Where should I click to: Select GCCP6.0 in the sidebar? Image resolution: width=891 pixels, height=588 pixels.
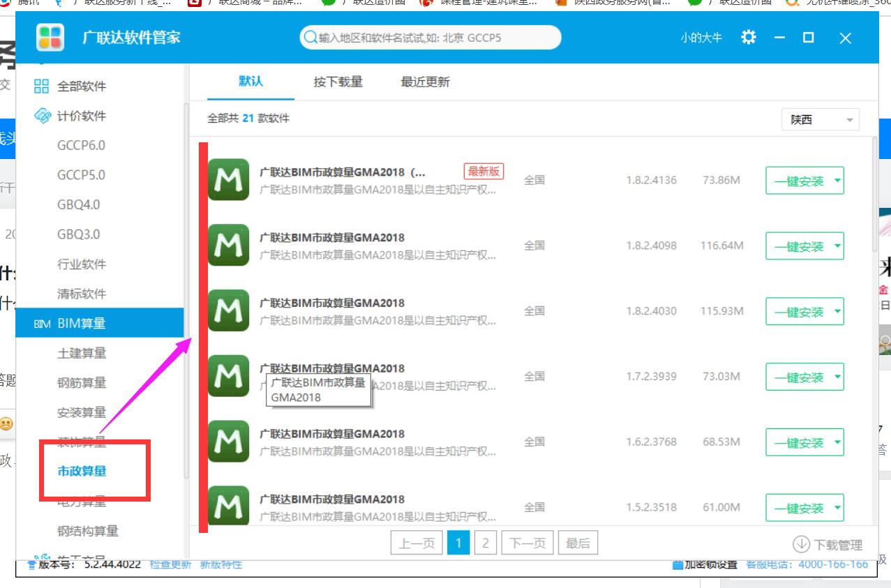tap(81, 146)
